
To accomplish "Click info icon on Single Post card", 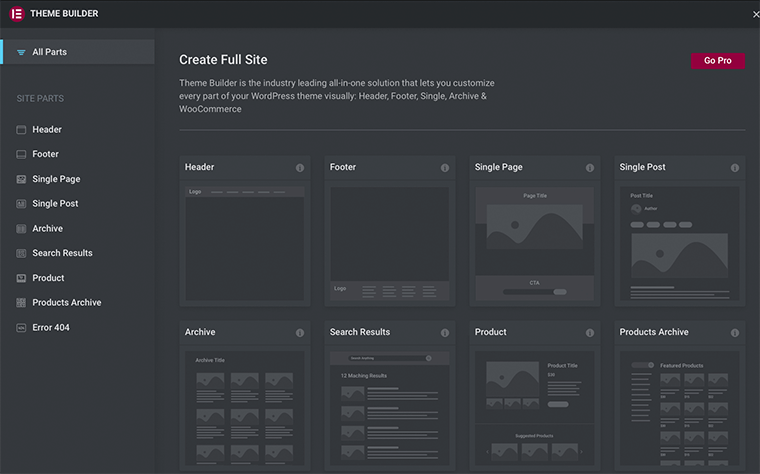I will tap(735, 168).
